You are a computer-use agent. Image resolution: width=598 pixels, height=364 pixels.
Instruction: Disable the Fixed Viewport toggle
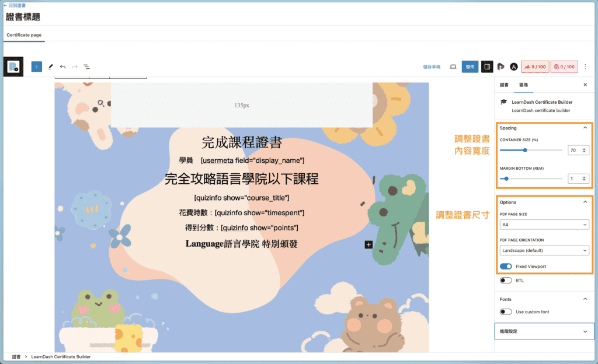(506, 266)
